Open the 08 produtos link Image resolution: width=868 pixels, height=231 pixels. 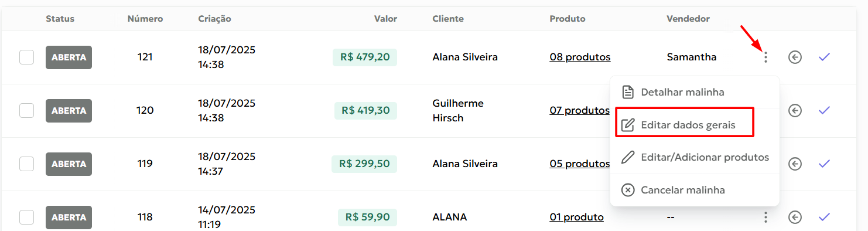(x=580, y=57)
